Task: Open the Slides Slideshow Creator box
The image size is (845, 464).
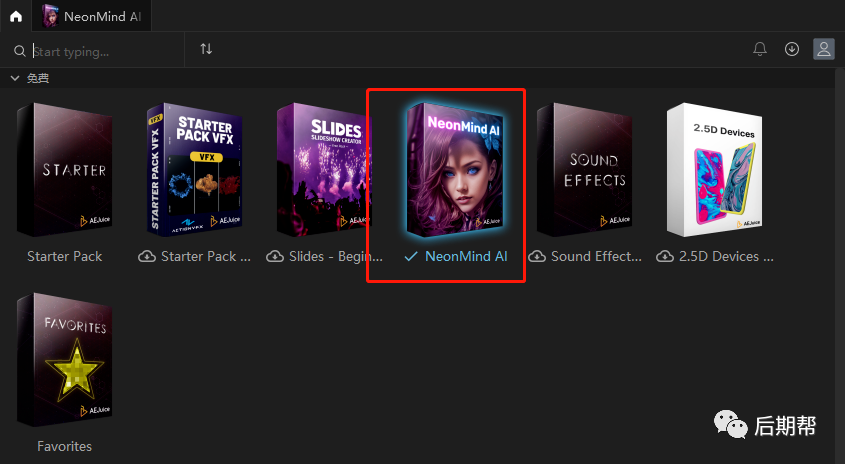Action: click(324, 170)
